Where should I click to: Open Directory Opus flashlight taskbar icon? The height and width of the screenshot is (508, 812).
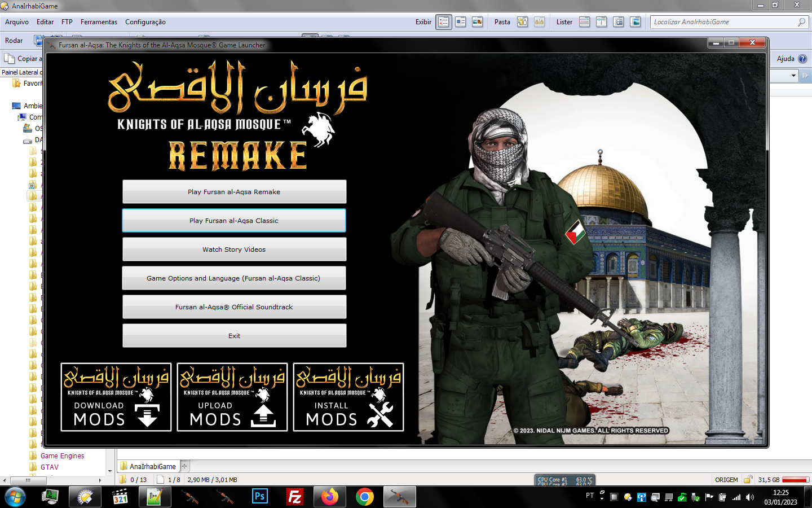point(85,497)
